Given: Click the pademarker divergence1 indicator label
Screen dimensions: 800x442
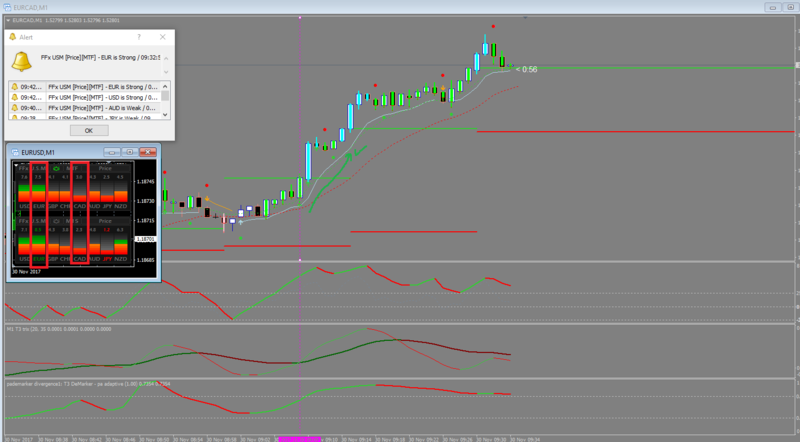Looking at the screenshot, I should (88, 384).
